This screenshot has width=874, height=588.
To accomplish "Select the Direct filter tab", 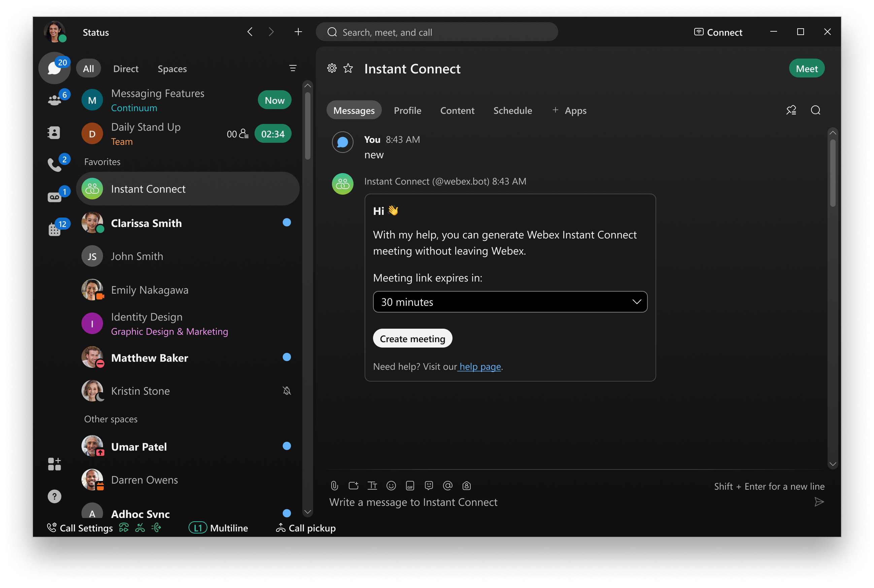I will pyautogui.click(x=126, y=69).
